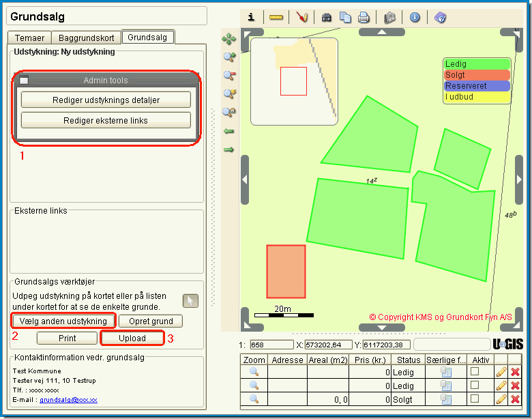Image resolution: width=532 pixels, height=419 pixels.
Task: Open special conditions icon in second Ledig row
Action: click(446, 386)
